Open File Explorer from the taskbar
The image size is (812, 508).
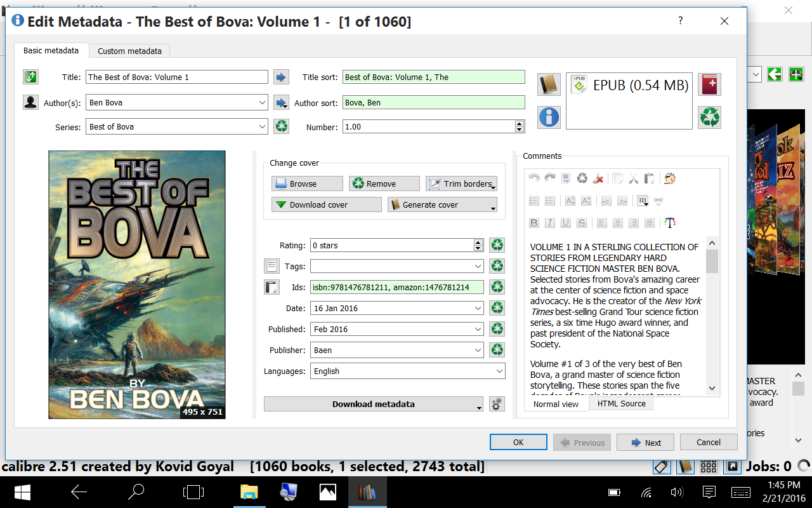pyautogui.click(x=249, y=491)
